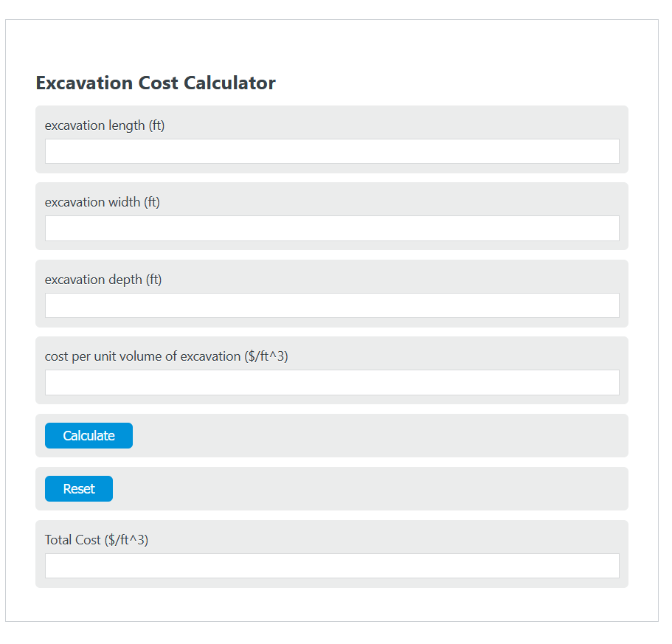Image resolution: width=672 pixels, height=644 pixels.
Task: Click the cost per unit volume label
Action: click(x=167, y=356)
